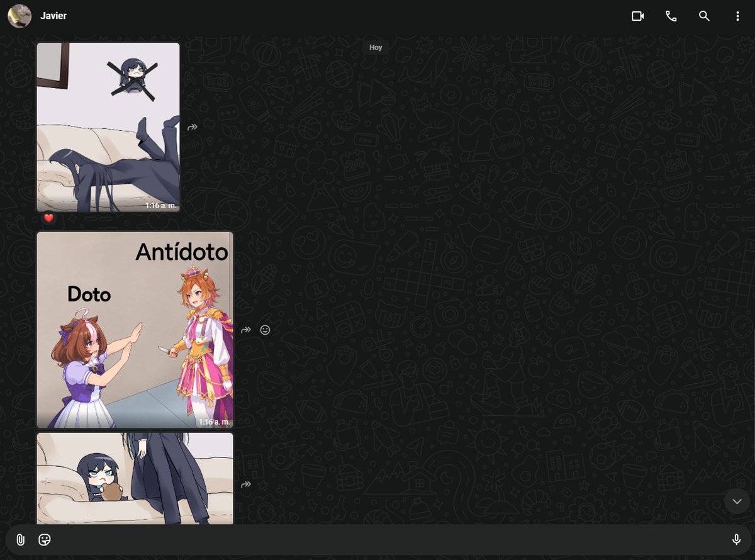Click the red heart reaction
The height and width of the screenshot is (560, 755).
tap(48, 218)
